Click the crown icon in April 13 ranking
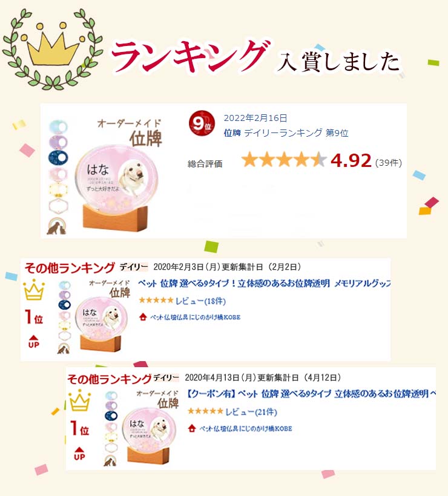The height and width of the screenshot is (496, 448). 80,400
